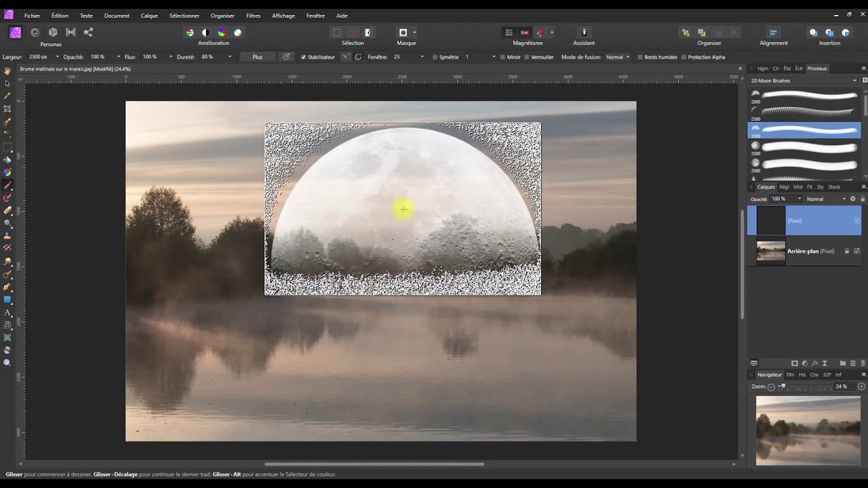The height and width of the screenshot is (488, 868).
Task: Open the snapping options dropdown arrow
Action: [x=552, y=33]
